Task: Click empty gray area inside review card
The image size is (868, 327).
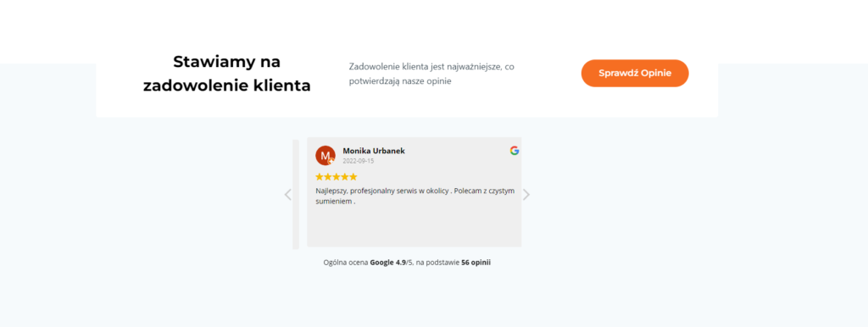Action: click(x=414, y=228)
